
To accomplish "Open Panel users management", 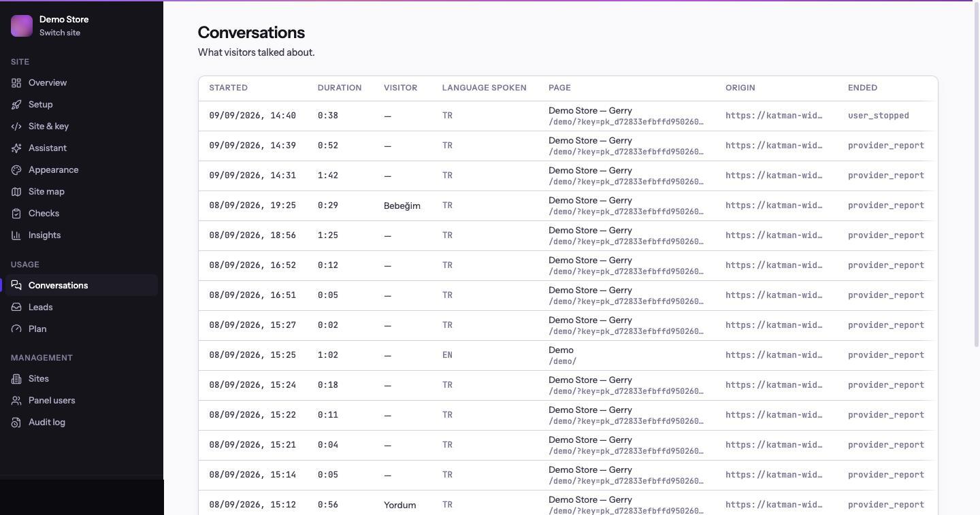I will pos(82,401).
